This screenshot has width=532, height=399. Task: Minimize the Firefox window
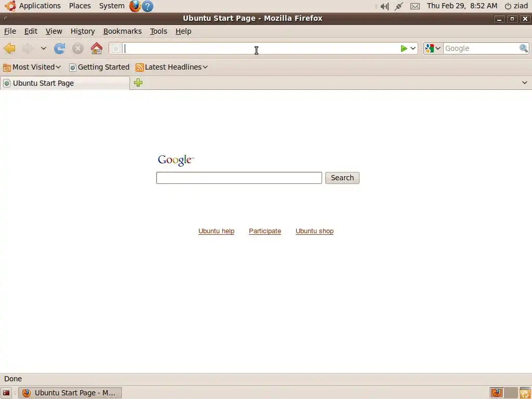[x=499, y=19]
